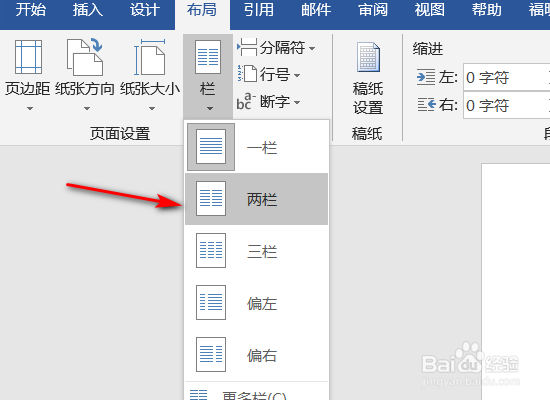
Task: Switch to the 设计 tab
Action: [145, 10]
